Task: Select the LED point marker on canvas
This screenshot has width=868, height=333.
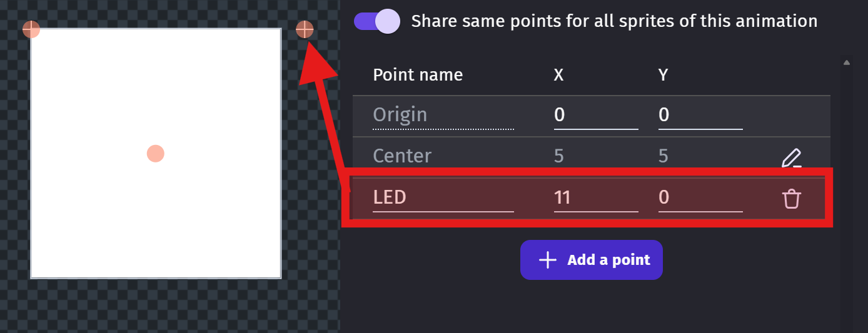Action: pyautogui.click(x=305, y=29)
